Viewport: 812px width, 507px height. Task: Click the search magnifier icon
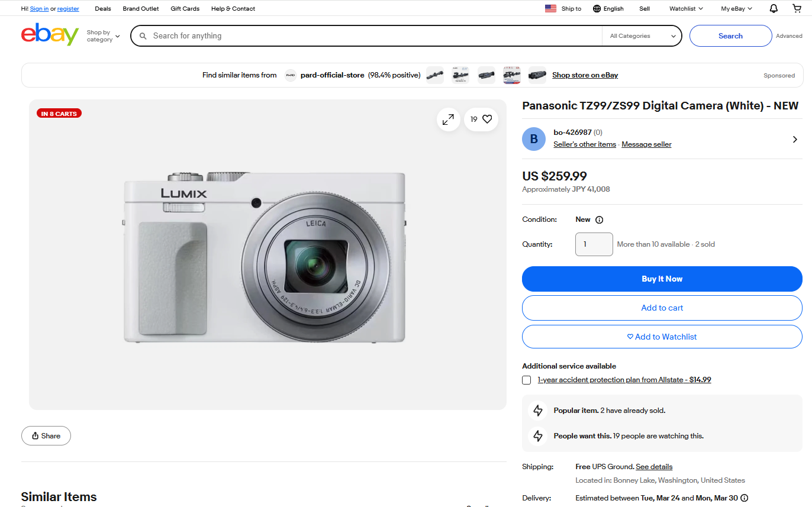click(143, 35)
